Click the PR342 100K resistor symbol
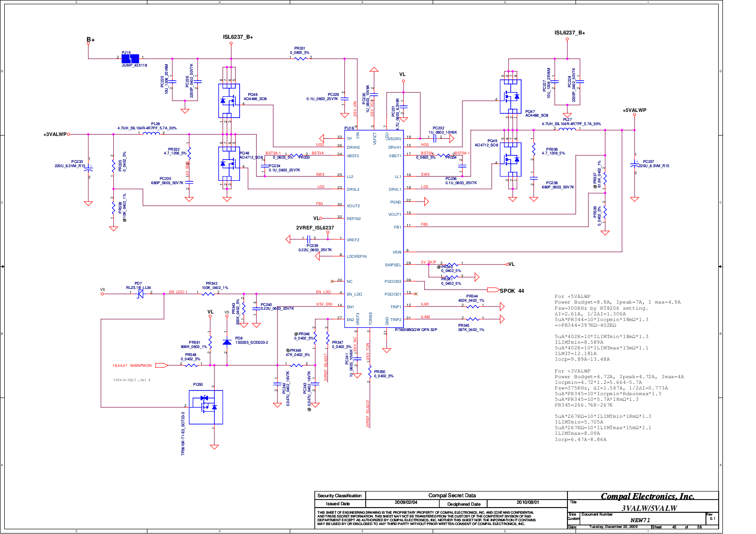 208,294
